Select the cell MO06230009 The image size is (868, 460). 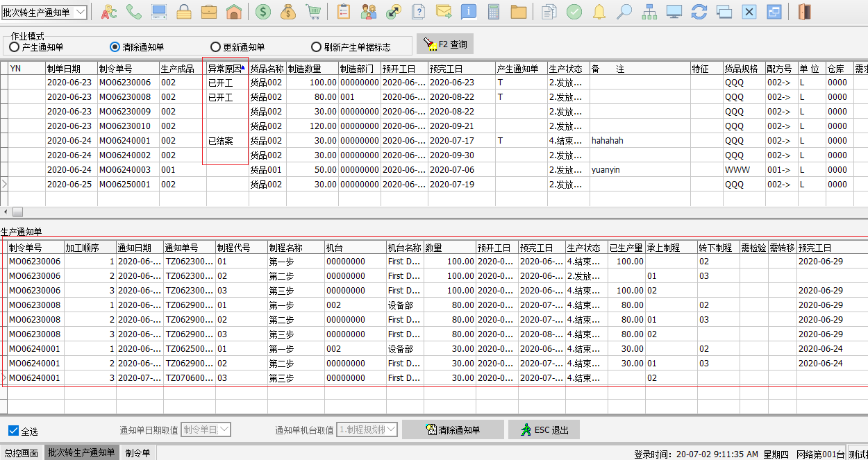click(x=128, y=112)
